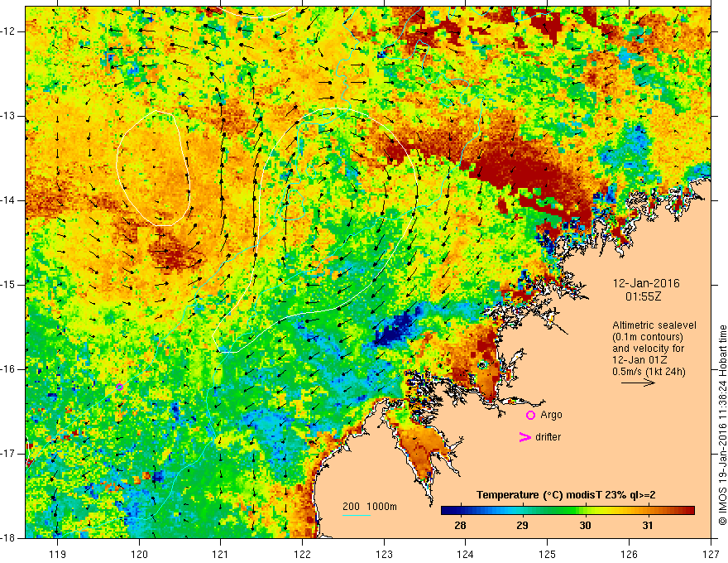The width and height of the screenshot is (728, 563).
Task: Click the latitude label -17
Action: point(9,454)
